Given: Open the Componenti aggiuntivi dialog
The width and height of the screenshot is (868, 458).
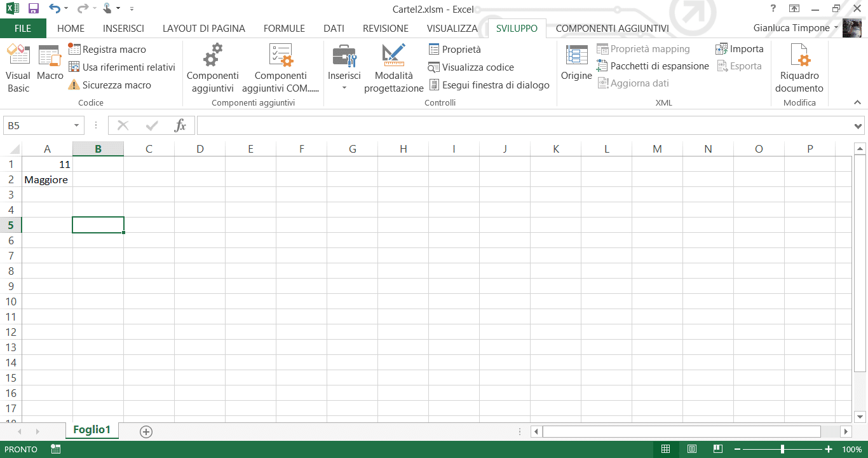Looking at the screenshot, I should pos(212,67).
